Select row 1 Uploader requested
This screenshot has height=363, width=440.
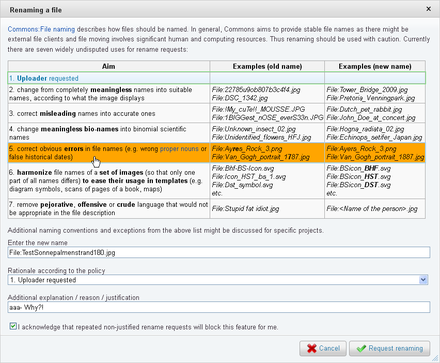coord(217,78)
